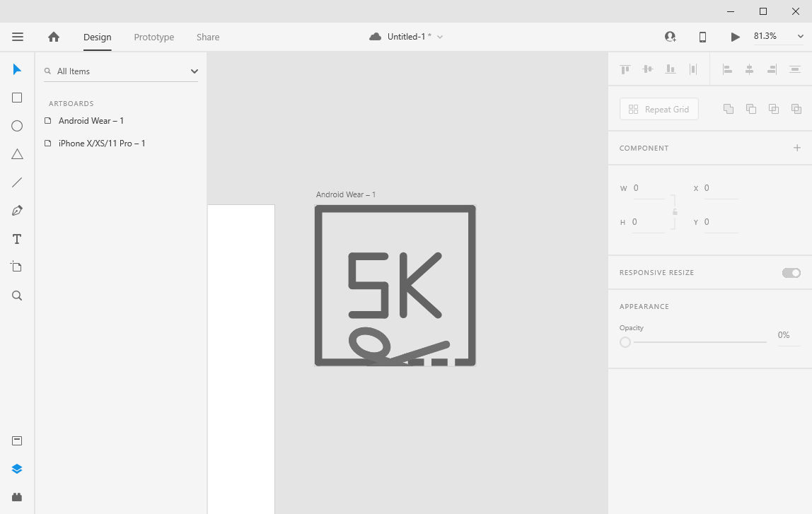
Task: Open the Layers panel icon
Action: pos(17,469)
